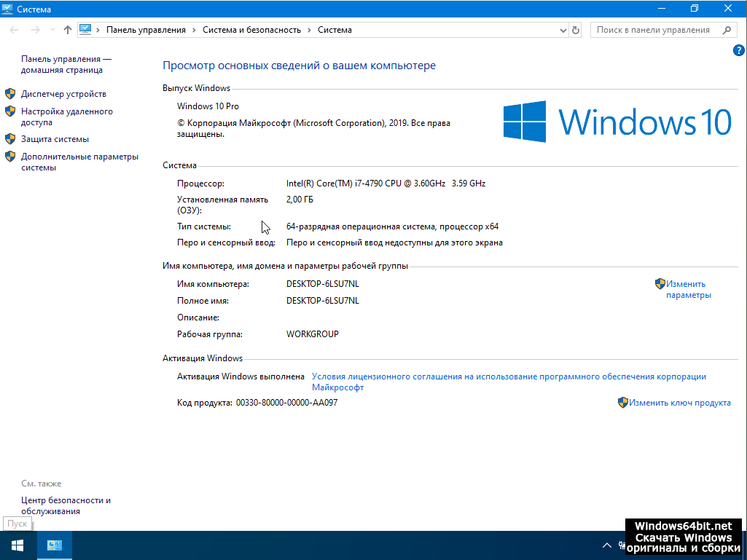Expand the recent locations dropdown arrow
The height and width of the screenshot is (560, 747).
[x=52, y=30]
